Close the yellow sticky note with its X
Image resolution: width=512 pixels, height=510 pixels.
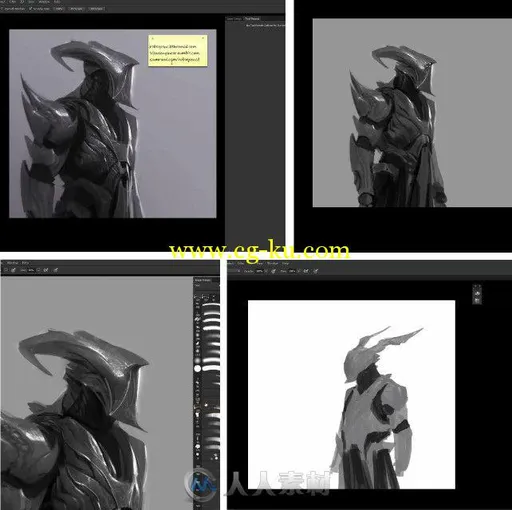(x=203, y=38)
